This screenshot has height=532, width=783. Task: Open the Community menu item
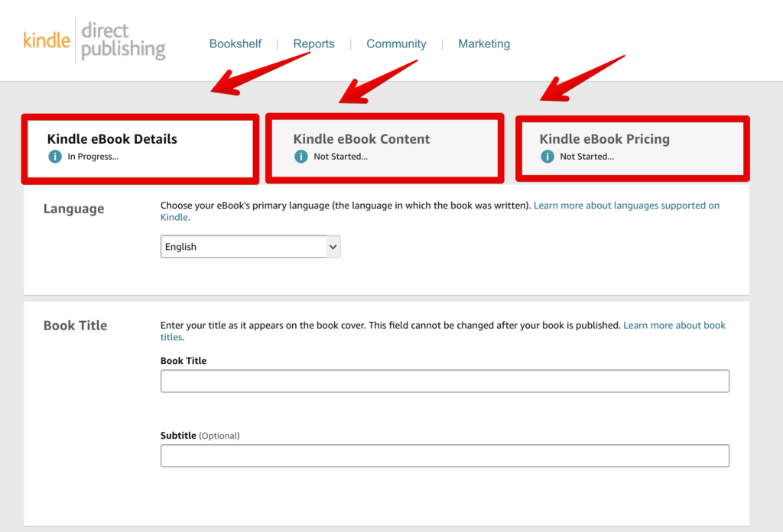point(397,44)
